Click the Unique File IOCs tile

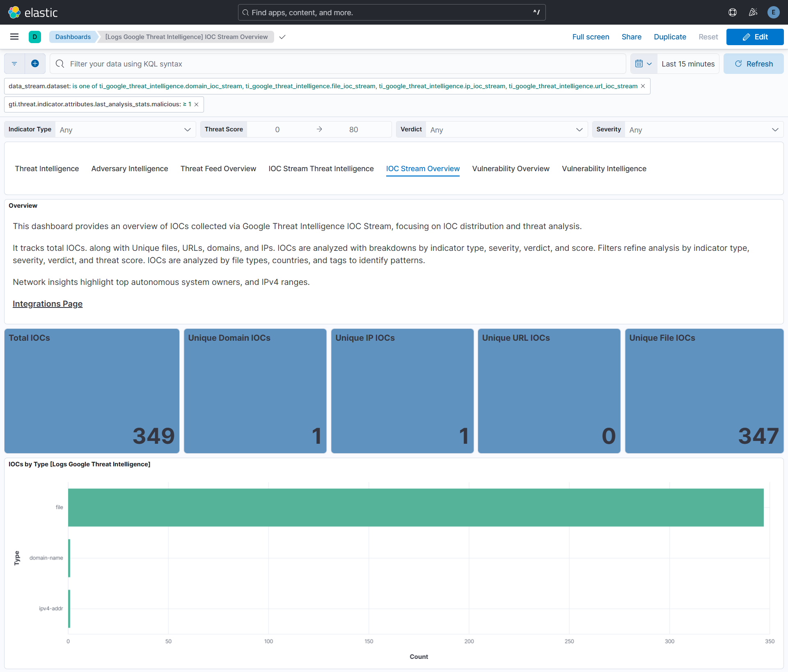704,391
